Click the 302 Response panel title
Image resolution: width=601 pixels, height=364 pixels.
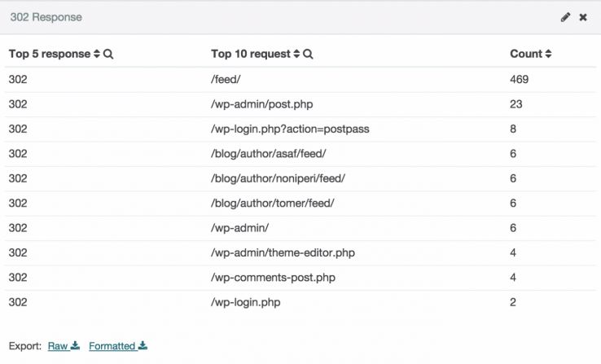(x=46, y=17)
